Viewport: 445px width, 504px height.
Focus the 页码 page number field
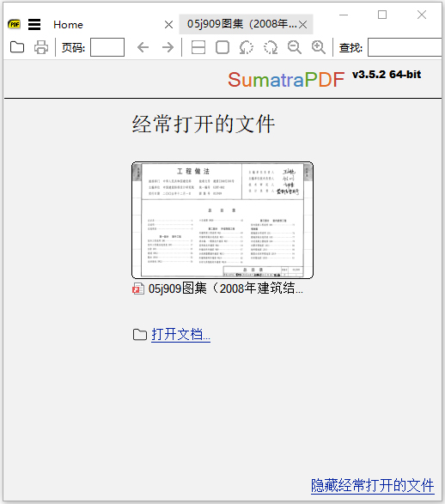(107, 47)
